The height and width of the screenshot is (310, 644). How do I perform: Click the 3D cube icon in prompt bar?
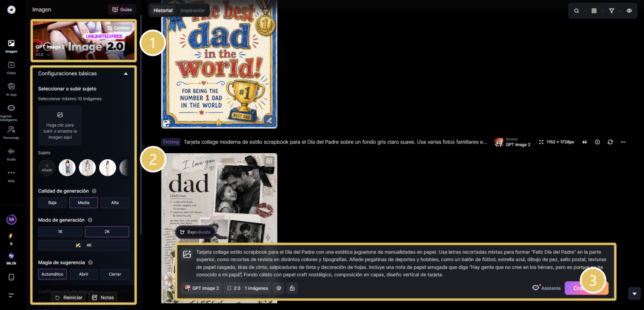(278, 288)
